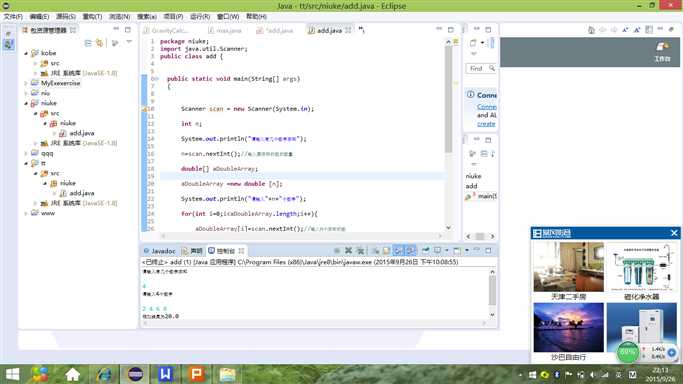
Task: Toggle Link with Editor in Package Explorer
Action: pyautogui.click(x=100, y=43)
